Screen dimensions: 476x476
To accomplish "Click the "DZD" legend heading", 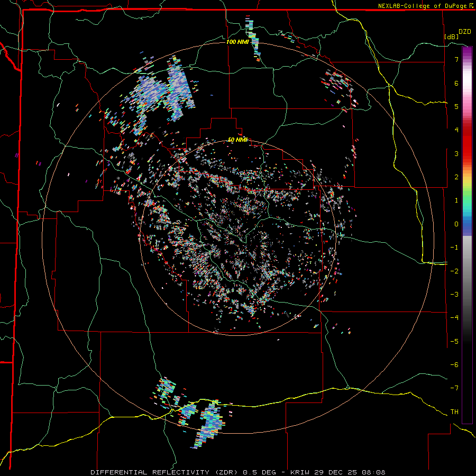I will [x=465, y=32].
